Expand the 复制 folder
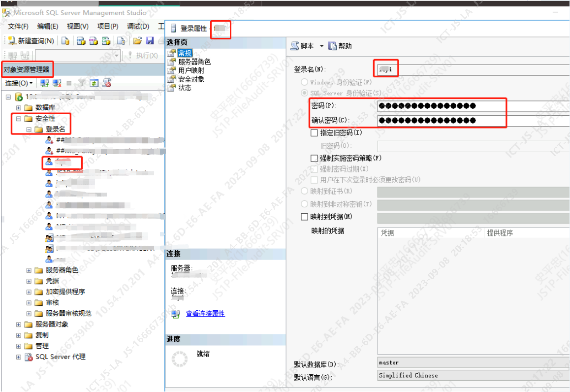 pos(19,335)
